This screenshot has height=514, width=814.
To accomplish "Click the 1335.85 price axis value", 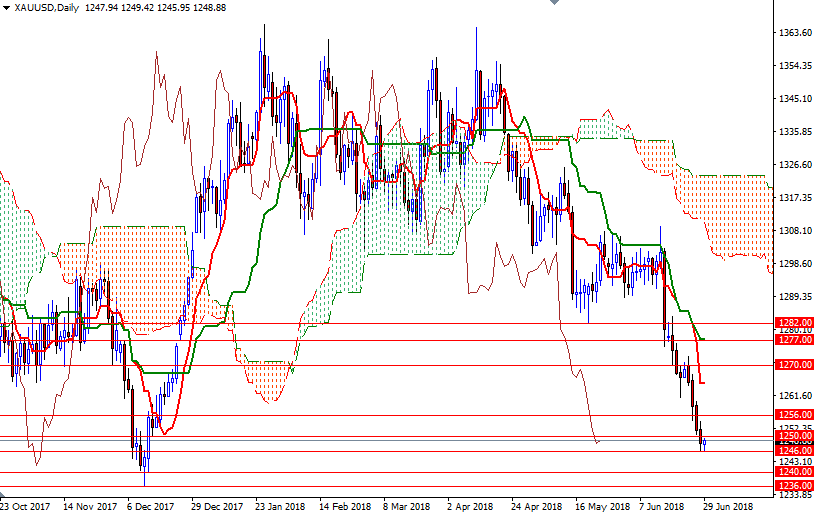I will point(794,131).
